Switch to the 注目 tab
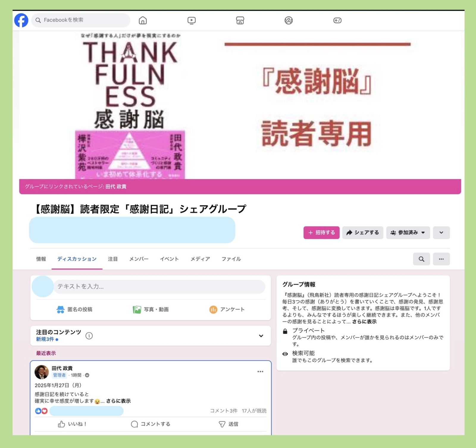 pos(113,259)
